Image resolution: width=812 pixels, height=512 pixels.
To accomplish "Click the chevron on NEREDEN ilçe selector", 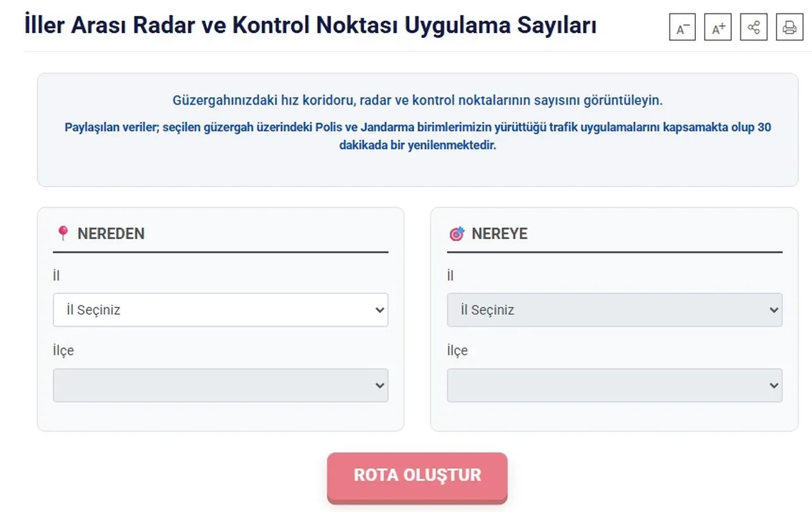I will (x=379, y=385).
